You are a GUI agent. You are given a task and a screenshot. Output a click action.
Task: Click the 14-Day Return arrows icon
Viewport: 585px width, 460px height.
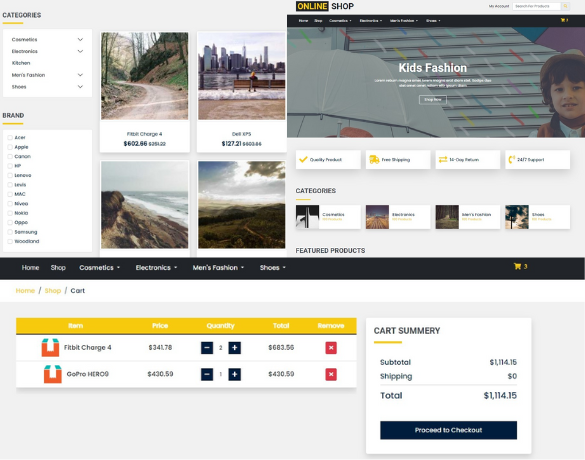443,159
